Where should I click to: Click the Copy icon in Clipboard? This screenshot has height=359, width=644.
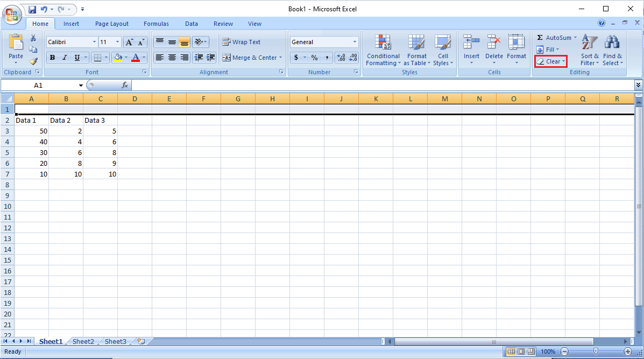tap(33, 50)
